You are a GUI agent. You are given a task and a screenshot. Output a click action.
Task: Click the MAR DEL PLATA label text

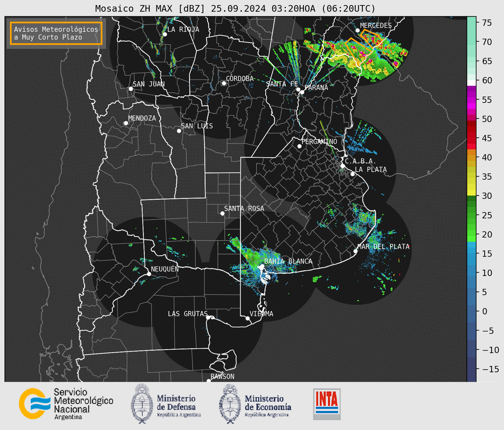click(x=383, y=247)
